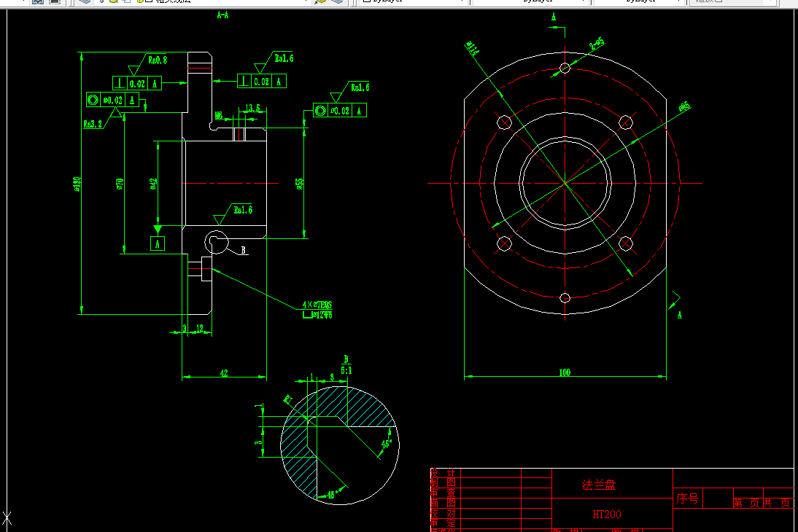The height and width of the screenshot is (532, 798).
Task: Click the 第 页 page number cell
Action: pyautogui.click(x=748, y=503)
